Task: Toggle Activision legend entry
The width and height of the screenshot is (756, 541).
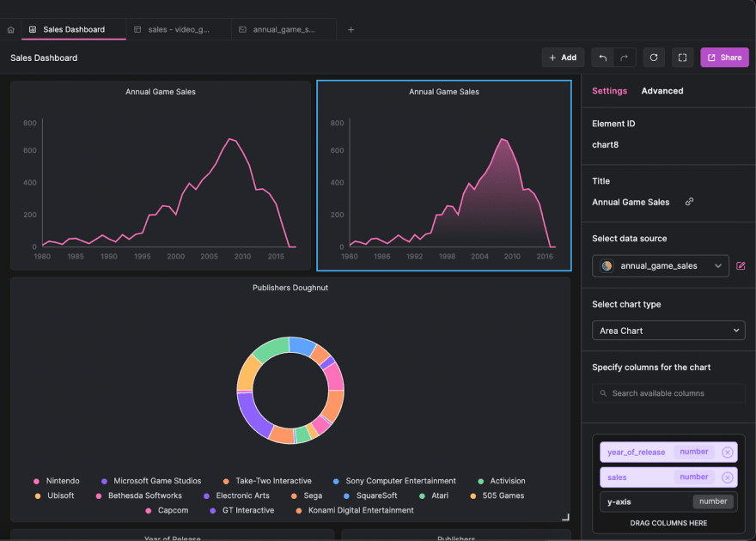Action: point(502,481)
